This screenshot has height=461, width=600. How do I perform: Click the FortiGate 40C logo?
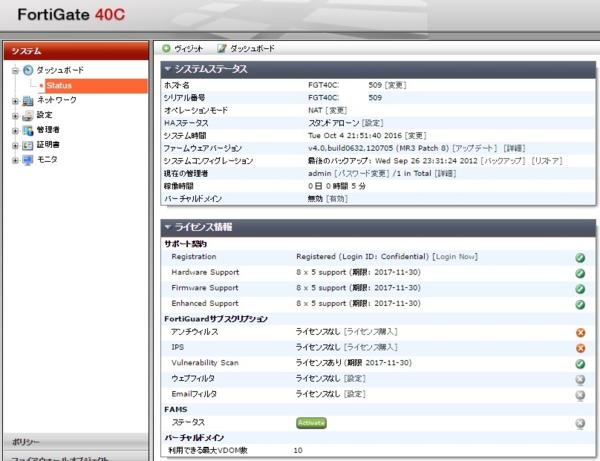tap(71, 15)
